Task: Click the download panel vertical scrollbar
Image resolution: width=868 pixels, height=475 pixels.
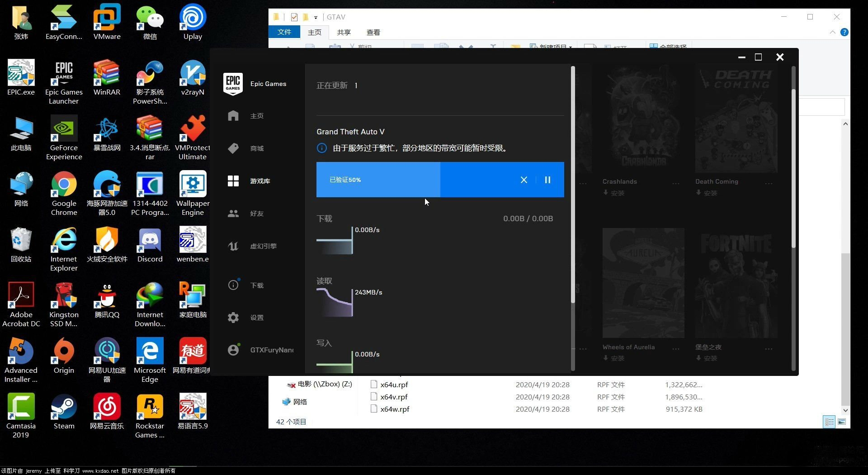Action: (573, 185)
